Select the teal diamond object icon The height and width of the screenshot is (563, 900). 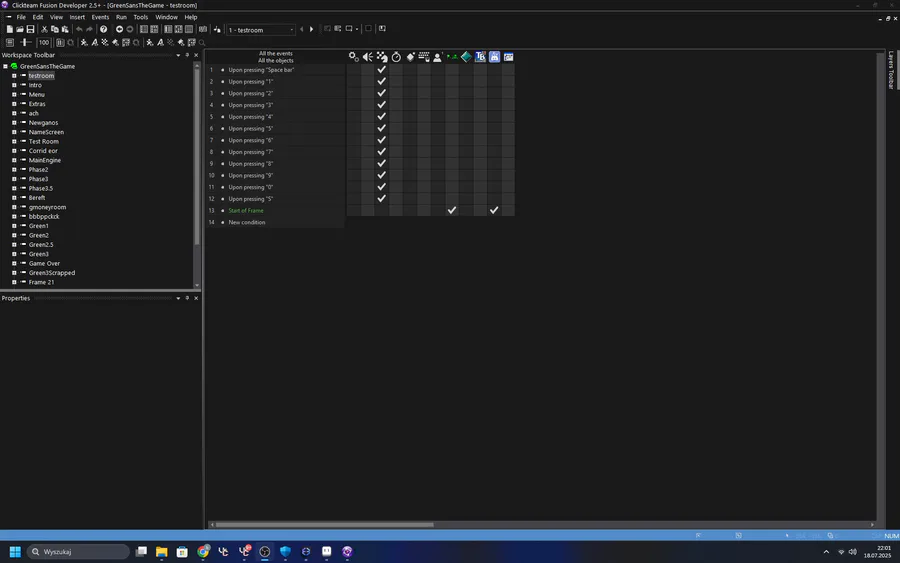pyautogui.click(x=466, y=57)
